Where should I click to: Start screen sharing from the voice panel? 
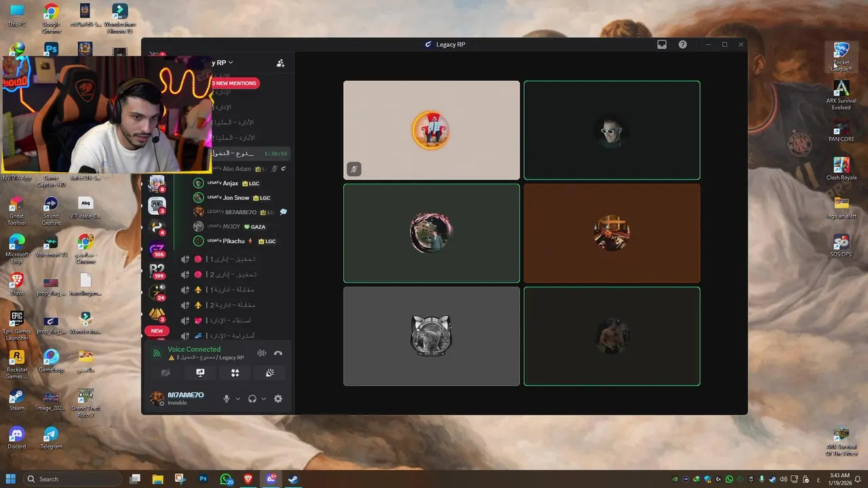pos(200,373)
